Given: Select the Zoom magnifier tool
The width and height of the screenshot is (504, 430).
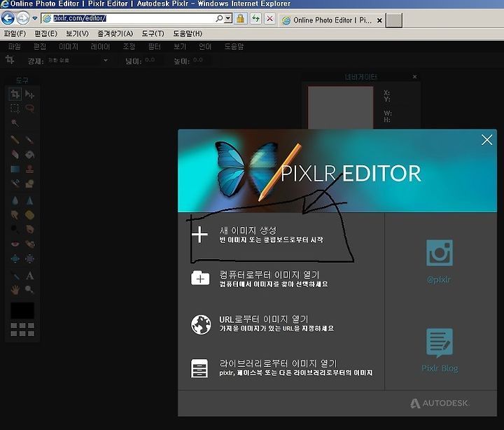Looking at the screenshot, I should pyautogui.click(x=29, y=290).
